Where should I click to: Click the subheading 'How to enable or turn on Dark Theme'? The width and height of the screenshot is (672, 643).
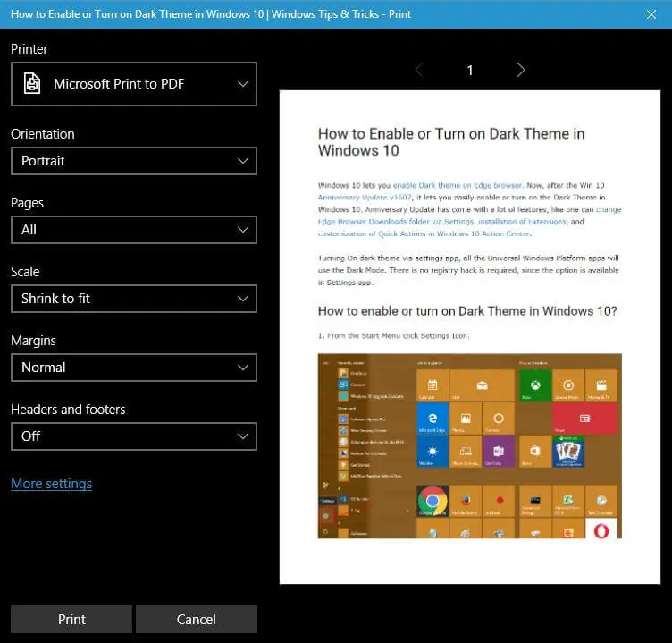[x=467, y=311]
